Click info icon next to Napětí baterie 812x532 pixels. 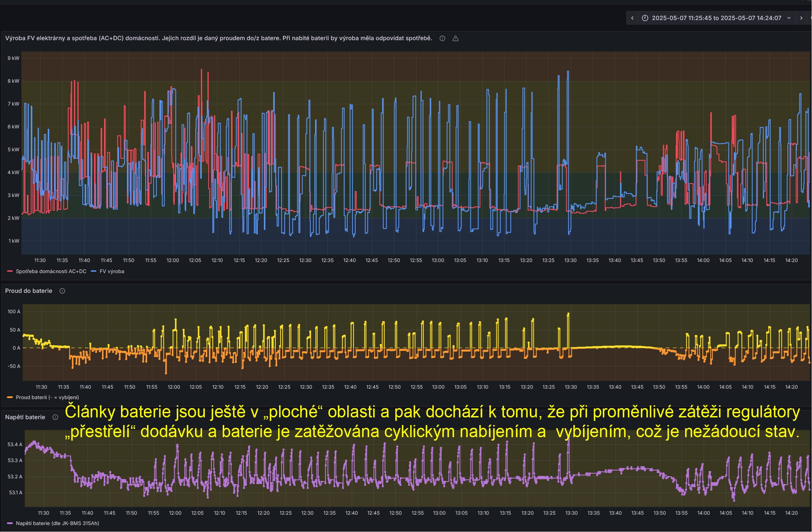55,417
